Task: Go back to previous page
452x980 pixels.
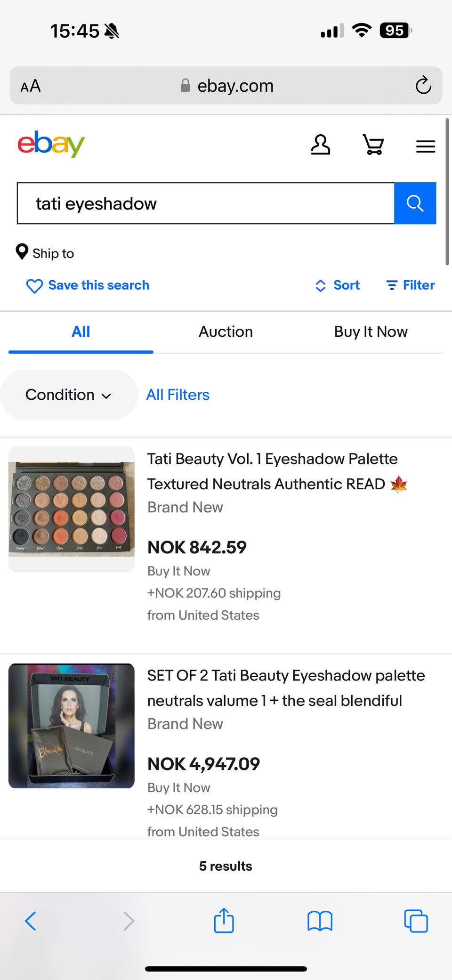Action: [31, 921]
